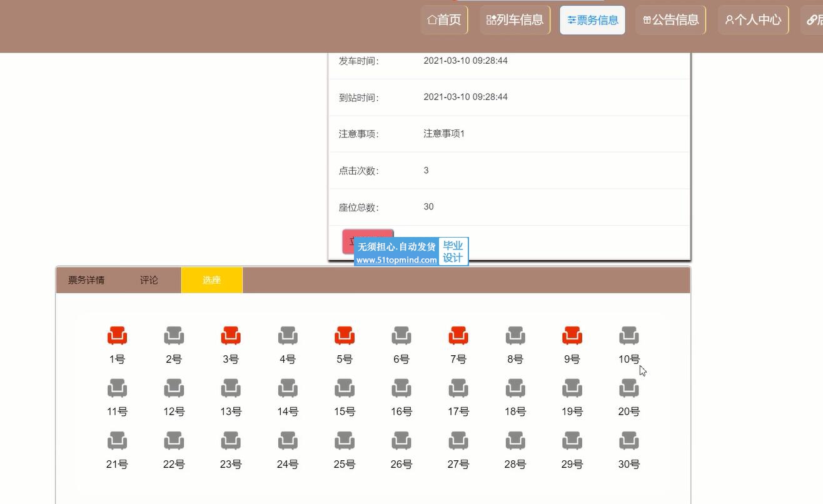Click the 点击次数 value 3
The image size is (823, 504).
pyautogui.click(x=426, y=170)
